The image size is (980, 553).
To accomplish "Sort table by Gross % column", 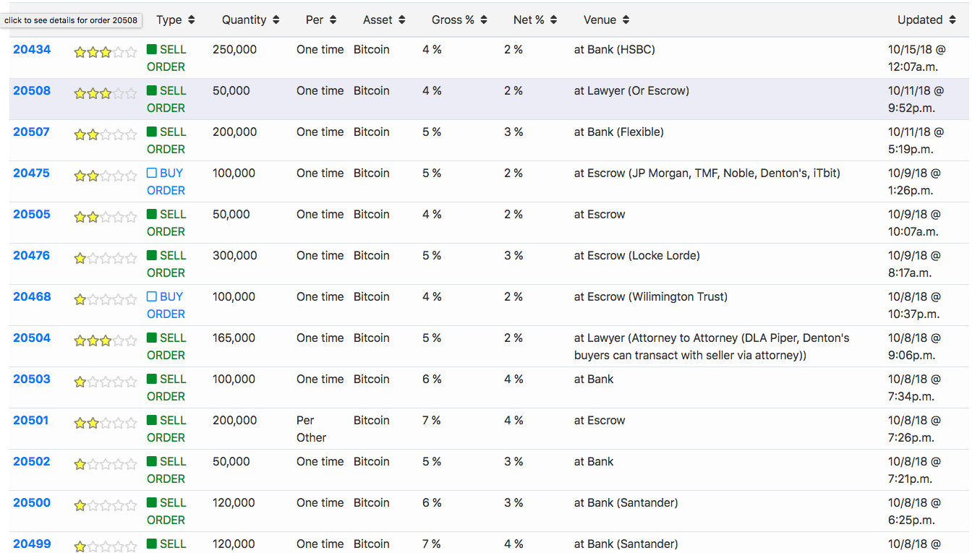I will [459, 20].
